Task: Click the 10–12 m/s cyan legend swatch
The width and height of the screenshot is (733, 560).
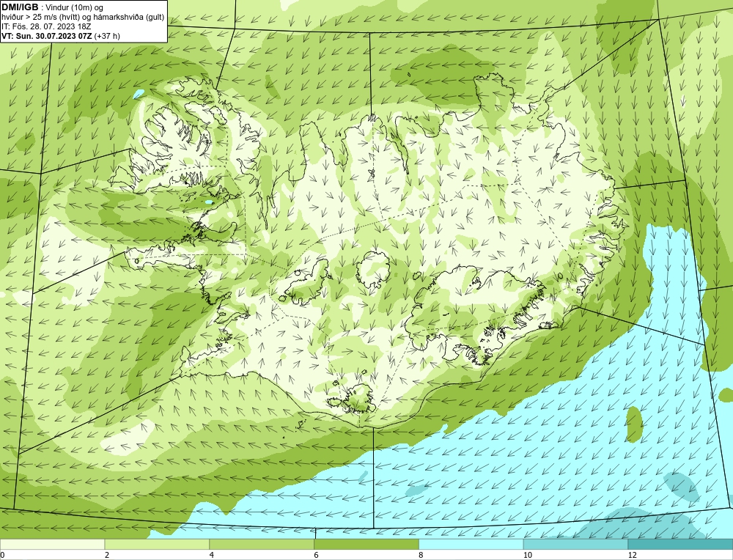Action: click(576, 544)
